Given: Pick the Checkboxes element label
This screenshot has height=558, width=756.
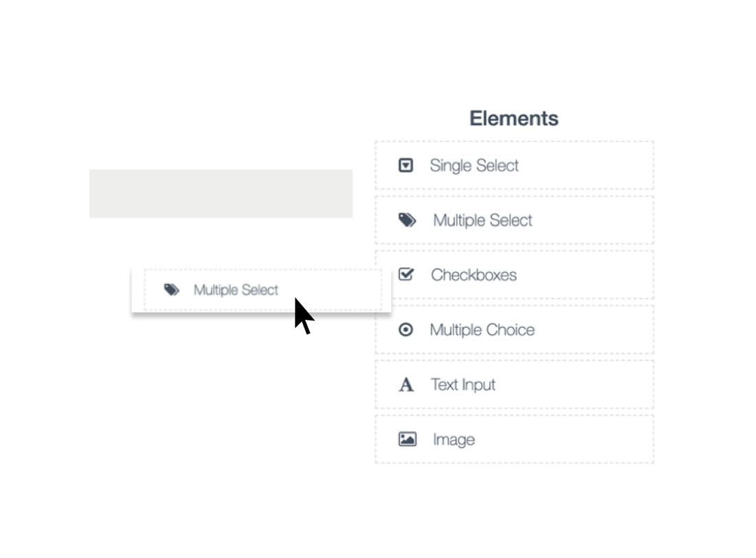Looking at the screenshot, I should [474, 275].
